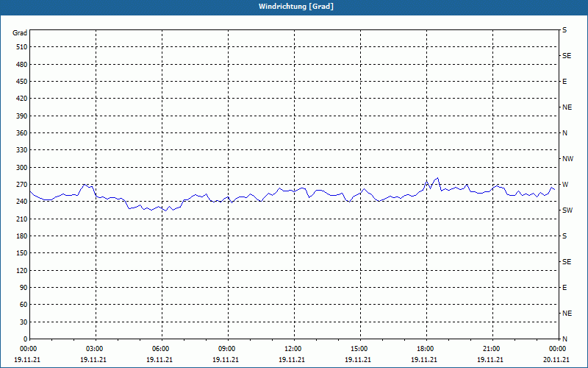Select the E compass label at 450 gridline

(564, 82)
